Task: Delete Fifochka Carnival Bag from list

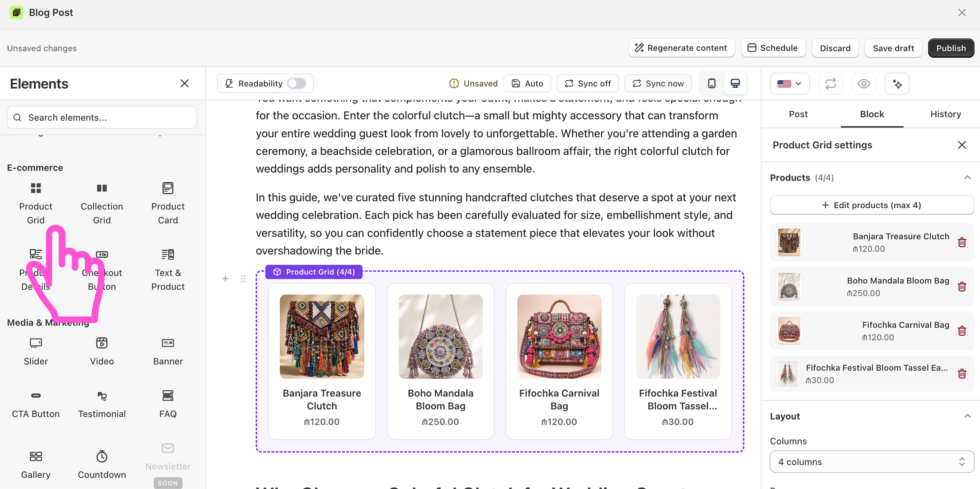Action: (962, 331)
